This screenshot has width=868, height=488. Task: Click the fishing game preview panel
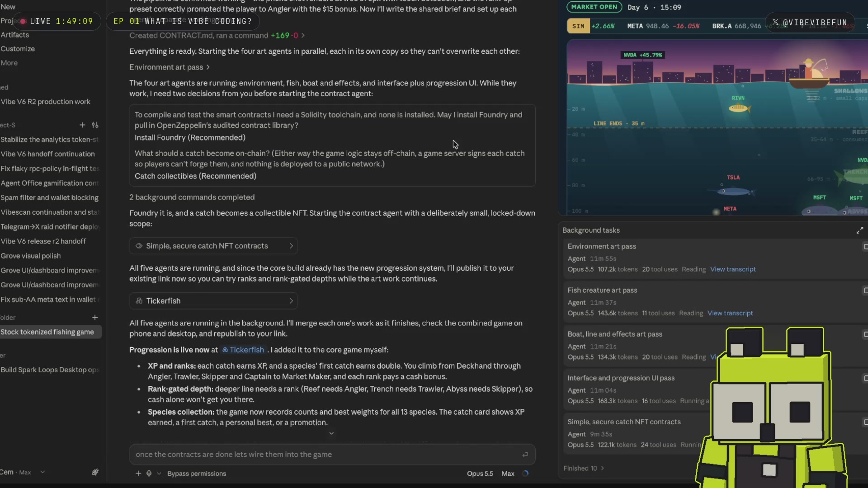717,127
